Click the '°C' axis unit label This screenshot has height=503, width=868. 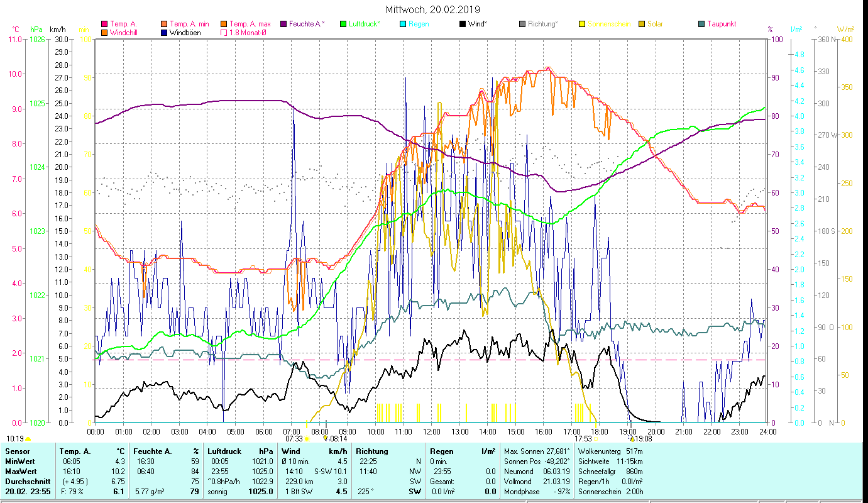point(16,30)
